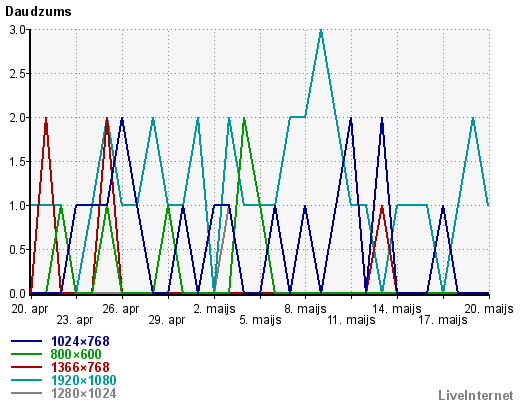This screenshot has width=520, height=405.
Task: Click the 1024×768 legend label
Action: [x=80, y=341]
